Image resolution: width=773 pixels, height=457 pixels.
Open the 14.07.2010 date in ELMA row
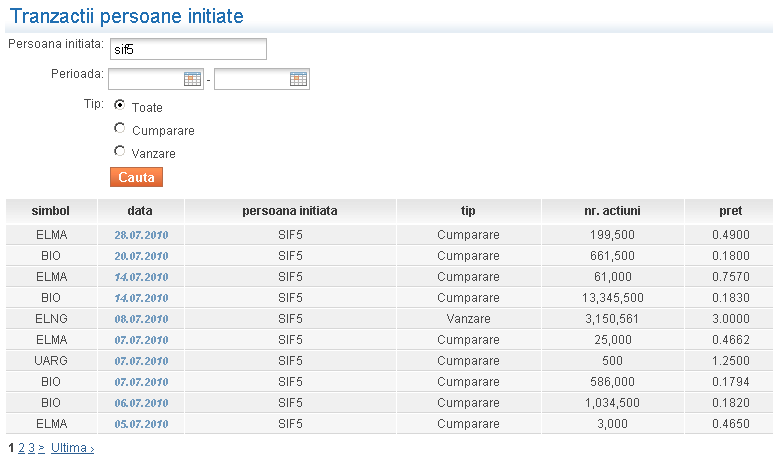tap(141, 277)
